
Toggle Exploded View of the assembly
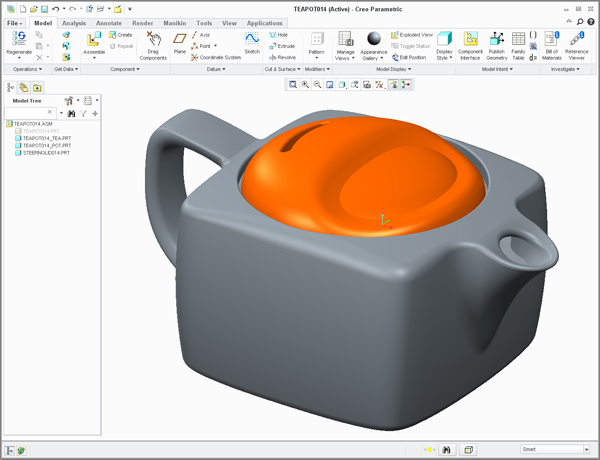click(x=410, y=34)
